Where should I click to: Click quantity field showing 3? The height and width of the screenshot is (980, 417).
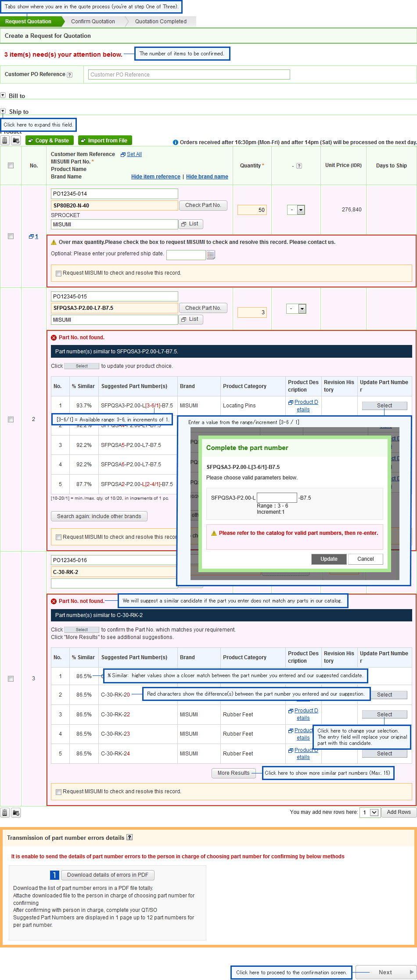coord(252,312)
